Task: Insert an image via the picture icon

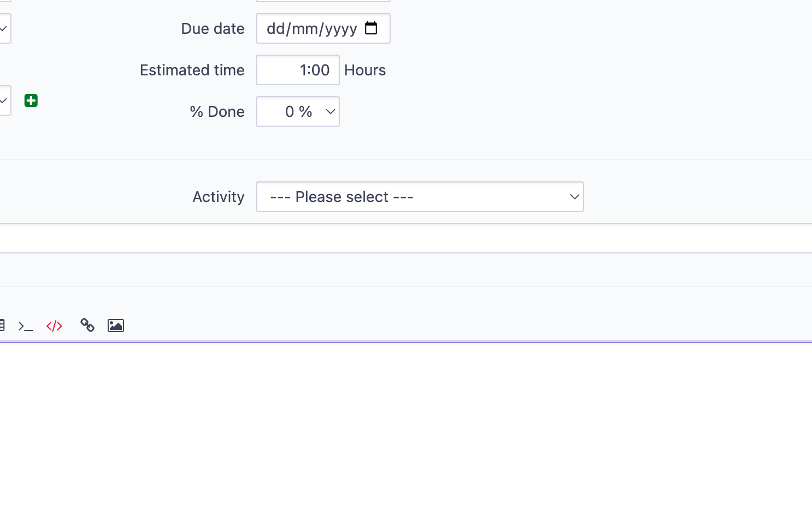Action: click(x=116, y=326)
